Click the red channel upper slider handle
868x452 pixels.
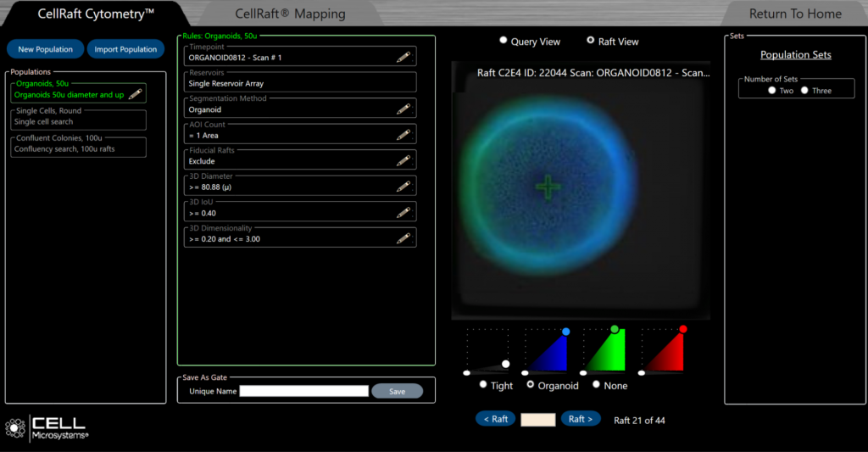click(x=683, y=329)
